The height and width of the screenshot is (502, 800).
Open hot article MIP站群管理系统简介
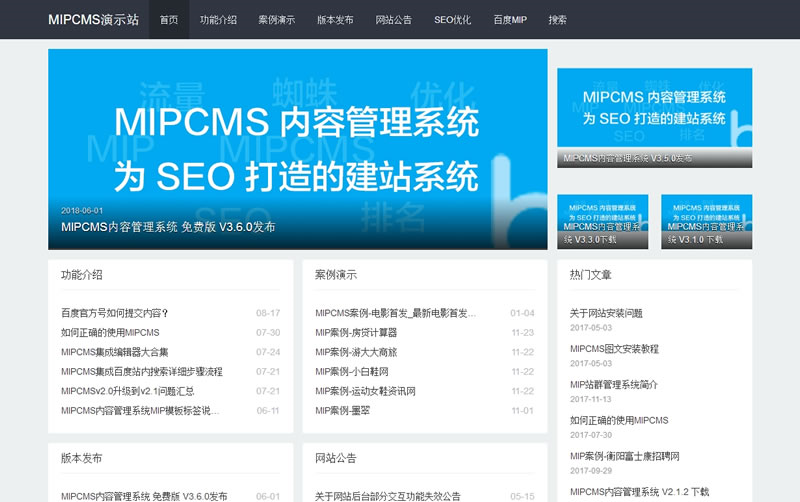point(614,384)
